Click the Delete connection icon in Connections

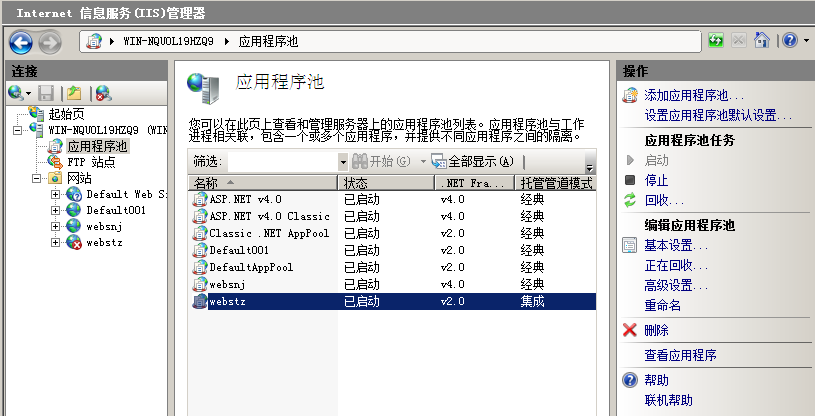103,93
